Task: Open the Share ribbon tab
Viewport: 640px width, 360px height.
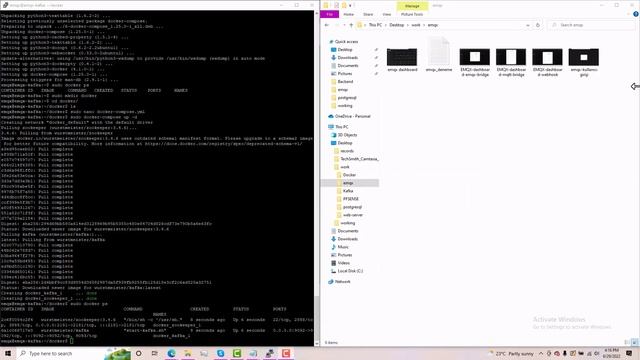Action: [x=368, y=14]
